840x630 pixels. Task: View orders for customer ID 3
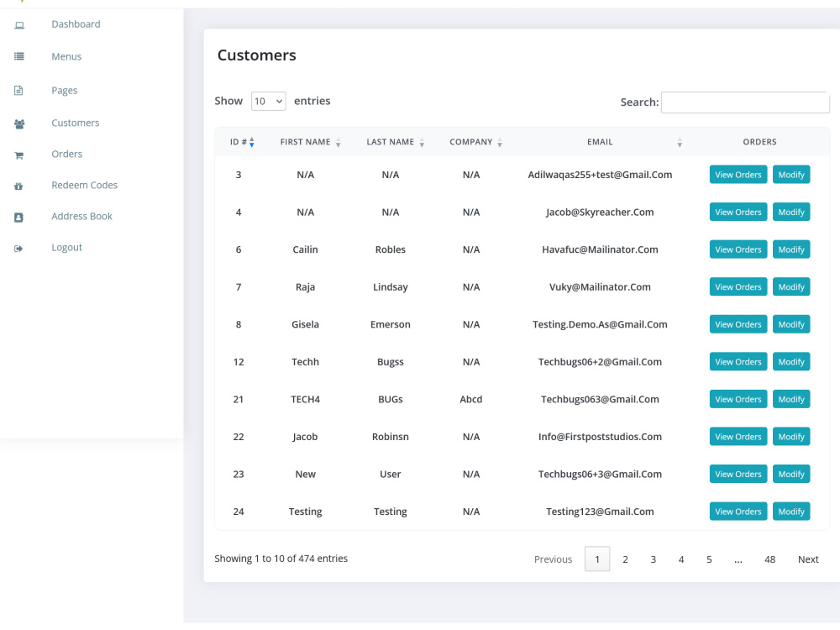pos(738,175)
